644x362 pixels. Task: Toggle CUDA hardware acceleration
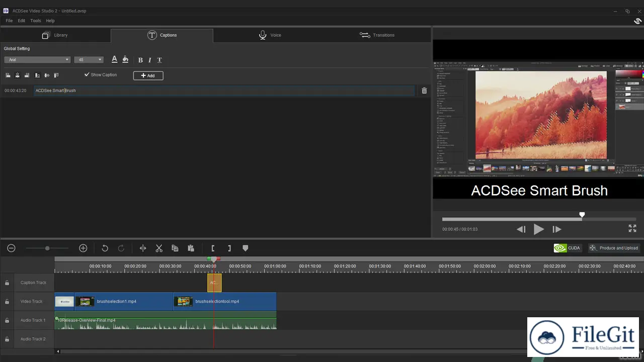tap(567, 248)
